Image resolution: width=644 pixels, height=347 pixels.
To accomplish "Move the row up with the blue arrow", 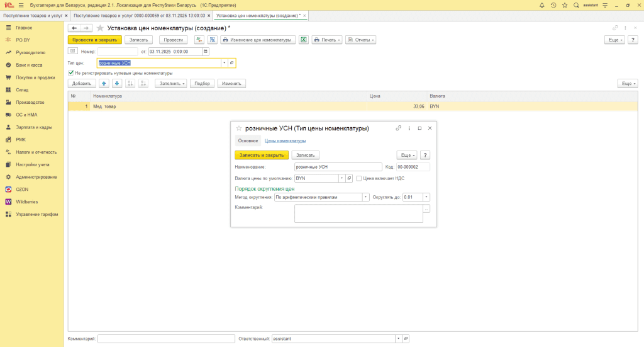I will 104,83.
